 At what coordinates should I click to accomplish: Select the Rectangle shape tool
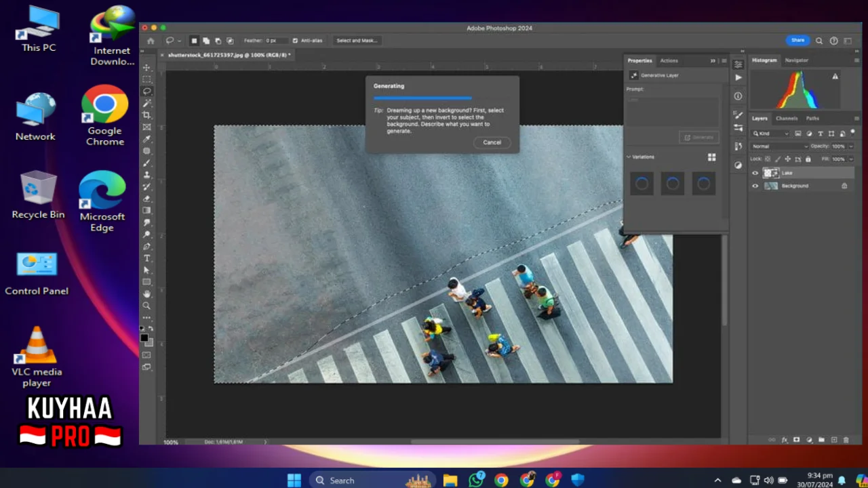coord(146,282)
